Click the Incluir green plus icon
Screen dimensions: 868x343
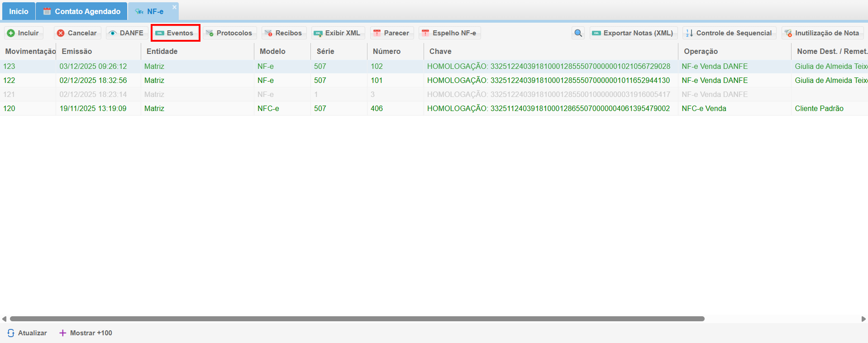click(11, 33)
